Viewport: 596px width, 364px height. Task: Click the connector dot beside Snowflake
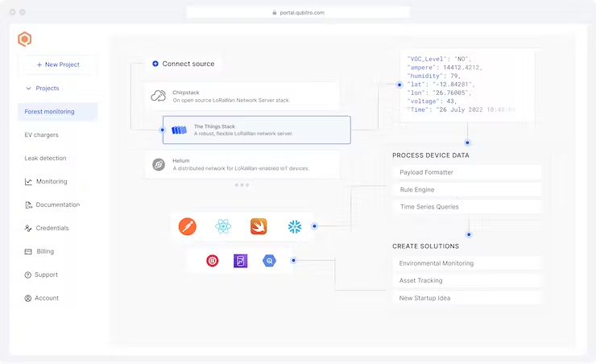314,226
